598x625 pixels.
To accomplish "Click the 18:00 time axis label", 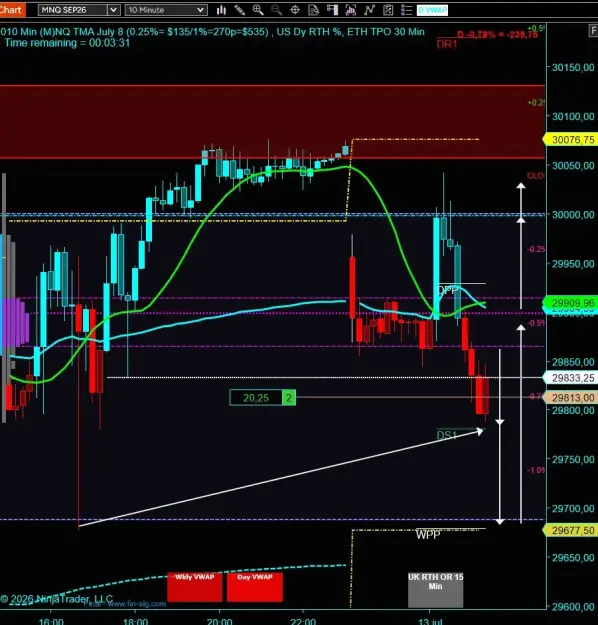I will click(x=135, y=621).
